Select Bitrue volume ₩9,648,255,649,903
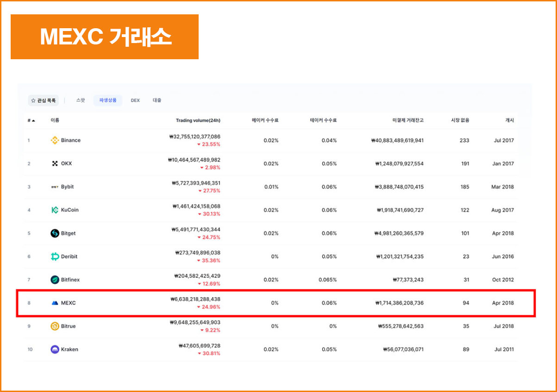The height and width of the screenshot is (392, 557). pos(196,323)
